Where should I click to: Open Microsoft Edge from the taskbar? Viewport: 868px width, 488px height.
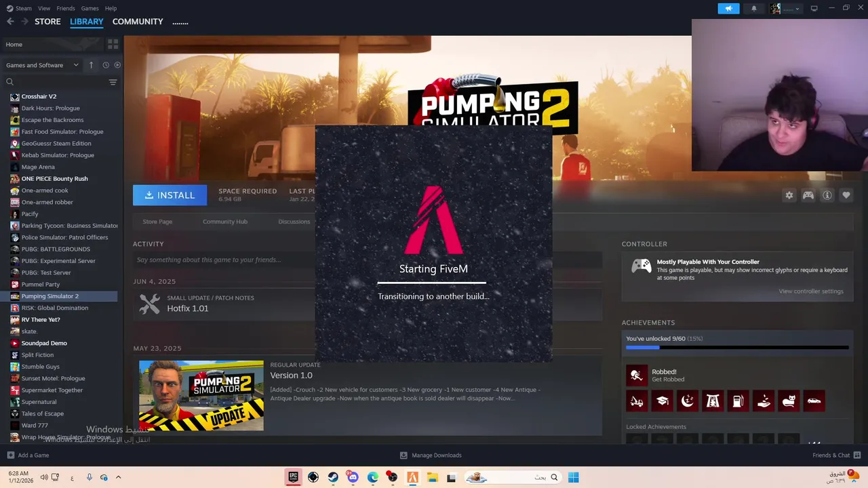pos(372,477)
